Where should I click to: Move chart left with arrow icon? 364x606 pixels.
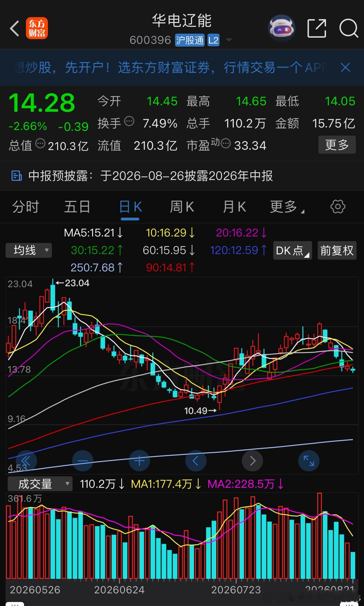196,461
